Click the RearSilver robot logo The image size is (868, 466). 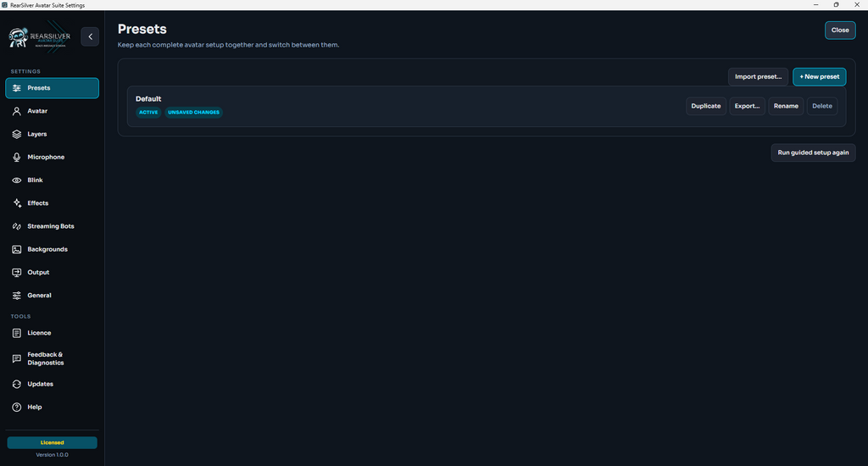(19, 37)
